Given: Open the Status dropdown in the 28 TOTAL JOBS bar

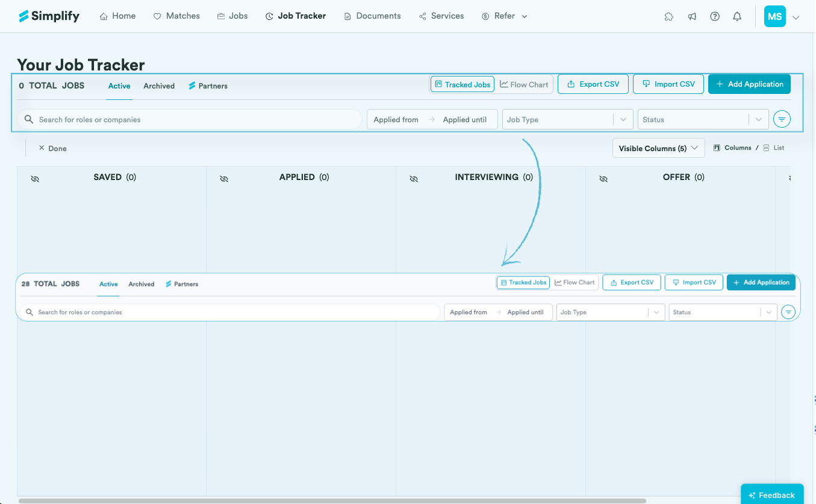Looking at the screenshot, I should [x=723, y=312].
